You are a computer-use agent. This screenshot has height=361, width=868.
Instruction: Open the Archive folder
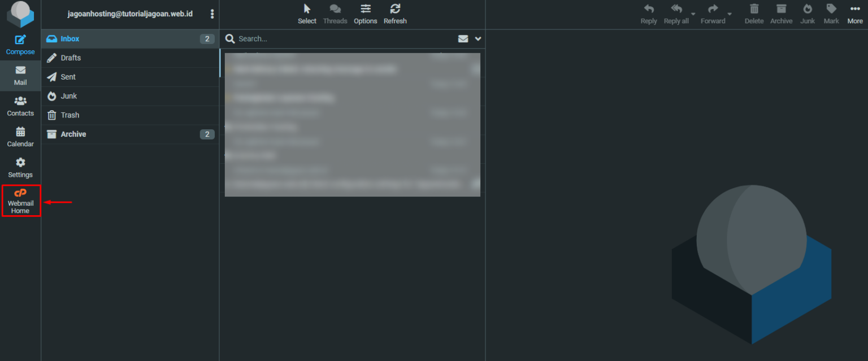click(73, 134)
